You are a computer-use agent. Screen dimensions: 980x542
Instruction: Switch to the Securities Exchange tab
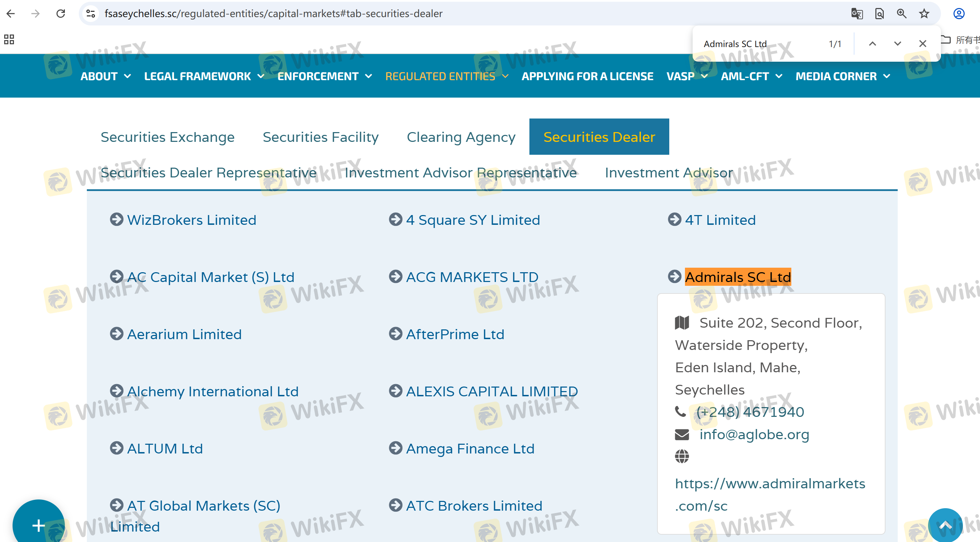tap(167, 137)
